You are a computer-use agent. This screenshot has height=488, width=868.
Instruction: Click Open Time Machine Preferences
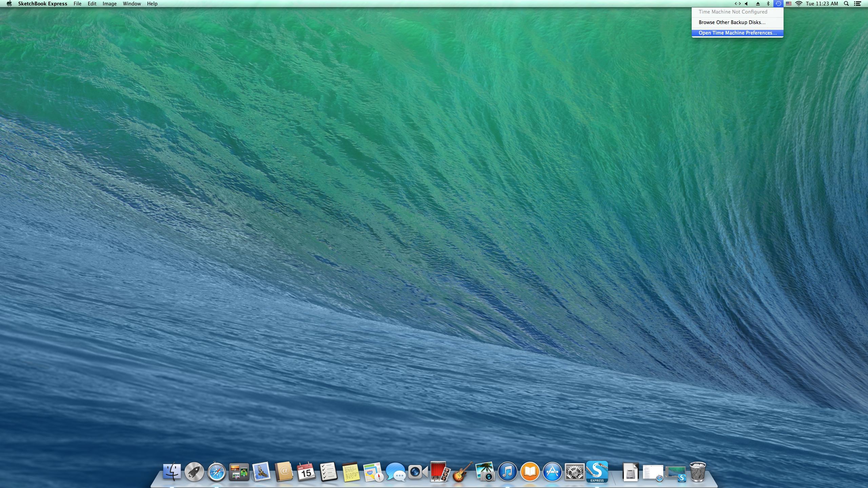737,32
